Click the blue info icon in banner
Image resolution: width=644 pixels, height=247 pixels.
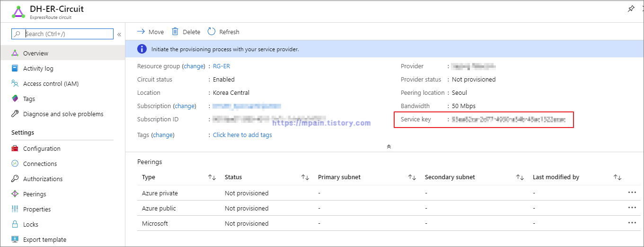tap(142, 49)
